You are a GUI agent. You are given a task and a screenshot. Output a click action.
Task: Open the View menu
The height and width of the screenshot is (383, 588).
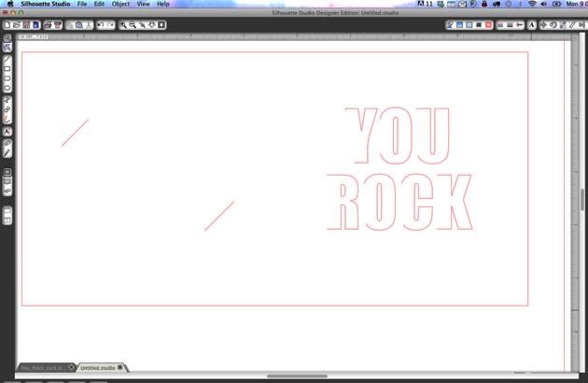point(143,4)
